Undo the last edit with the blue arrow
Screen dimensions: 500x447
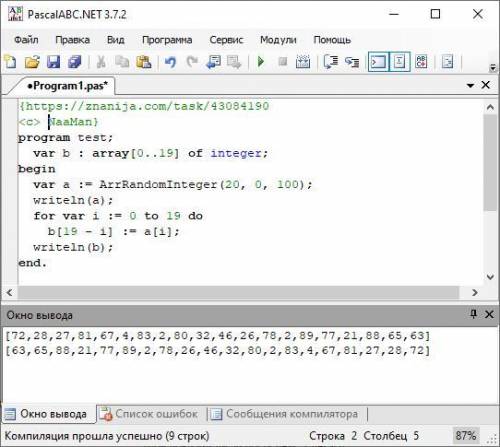[x=171, y=62]
